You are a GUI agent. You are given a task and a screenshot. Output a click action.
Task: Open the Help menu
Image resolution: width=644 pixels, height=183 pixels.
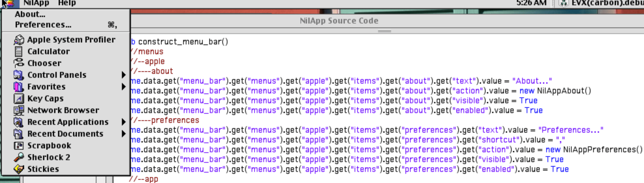67,3
